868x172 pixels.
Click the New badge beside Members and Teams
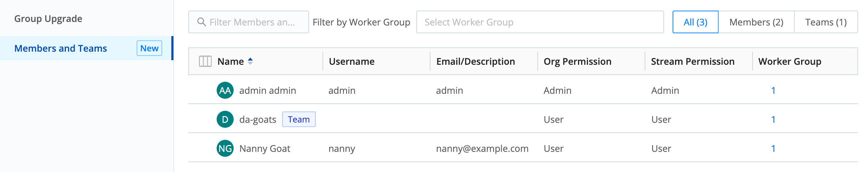click(x=149, y=48)
